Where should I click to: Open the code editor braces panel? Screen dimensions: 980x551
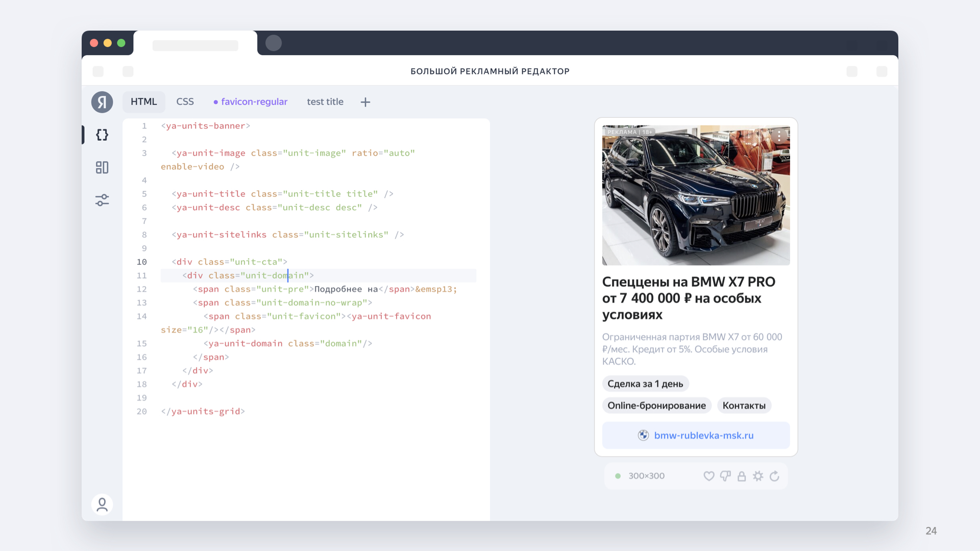[x=102, y=135]
